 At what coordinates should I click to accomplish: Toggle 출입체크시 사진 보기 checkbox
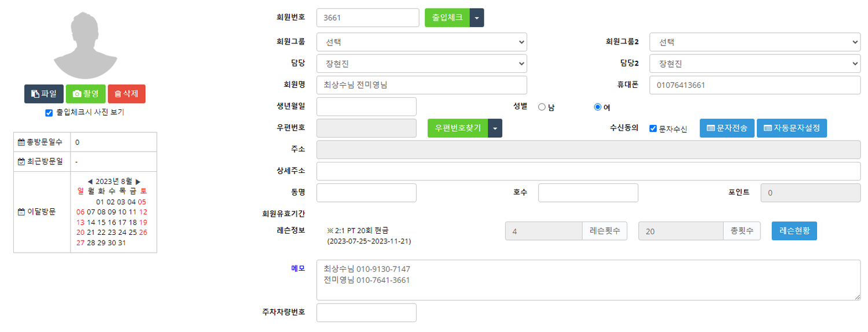[49, 113]
